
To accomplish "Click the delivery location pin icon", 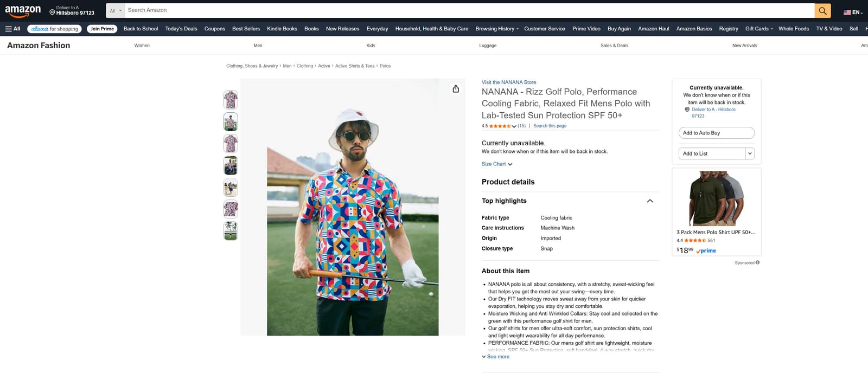I will point(52,12).
